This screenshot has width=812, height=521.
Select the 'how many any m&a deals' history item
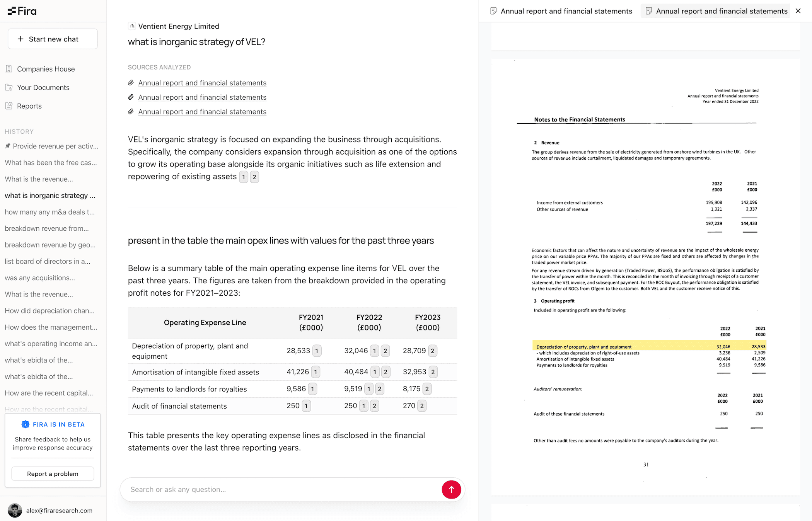coord(49,212)
